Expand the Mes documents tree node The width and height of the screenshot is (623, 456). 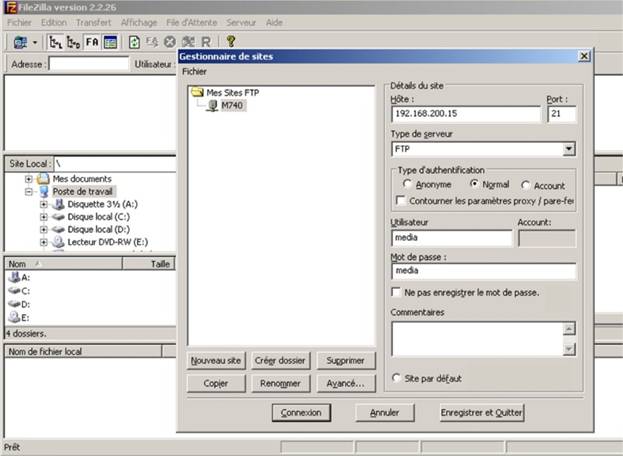click(29, 179)
